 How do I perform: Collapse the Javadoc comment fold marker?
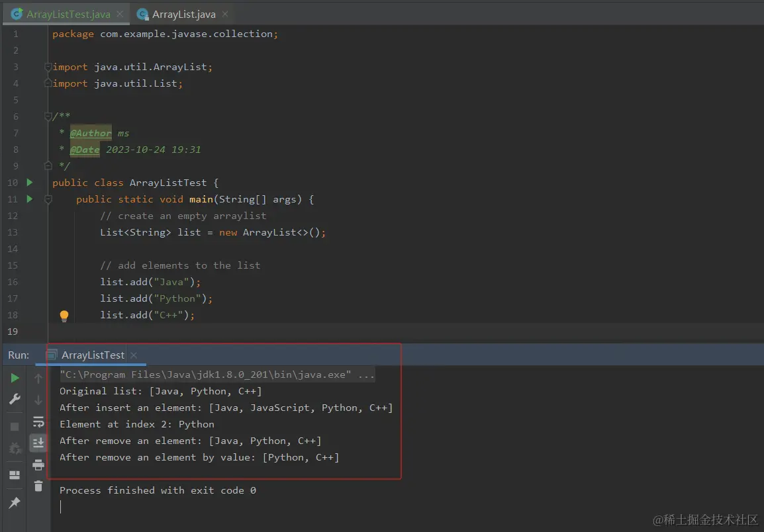click(x=48, y=116)
